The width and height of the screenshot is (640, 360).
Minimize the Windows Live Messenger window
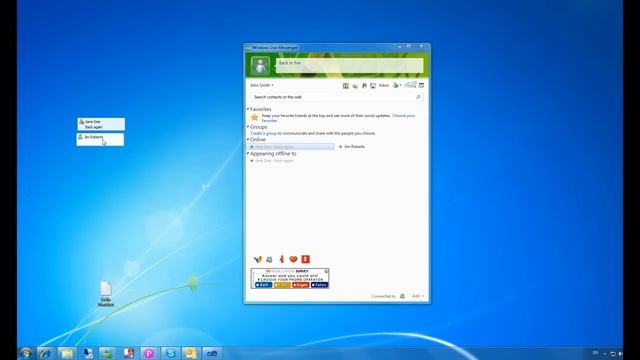(x=400, y=47)
